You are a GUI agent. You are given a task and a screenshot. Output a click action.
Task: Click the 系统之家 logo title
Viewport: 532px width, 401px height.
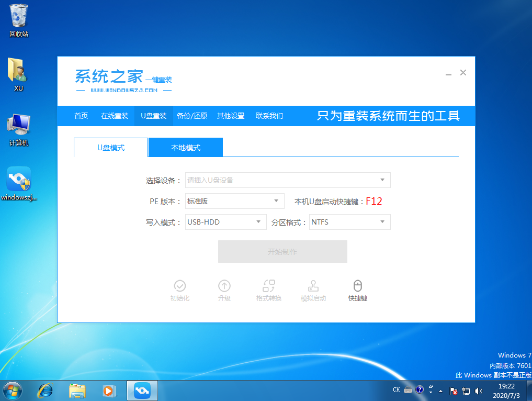[109, 76]
